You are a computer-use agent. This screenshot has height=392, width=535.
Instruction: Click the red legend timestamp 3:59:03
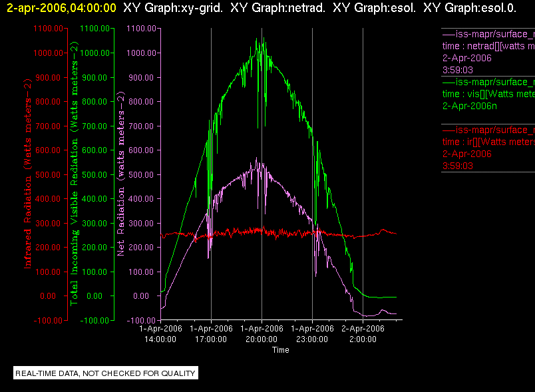pyautogui.click(x=458, y=166)
